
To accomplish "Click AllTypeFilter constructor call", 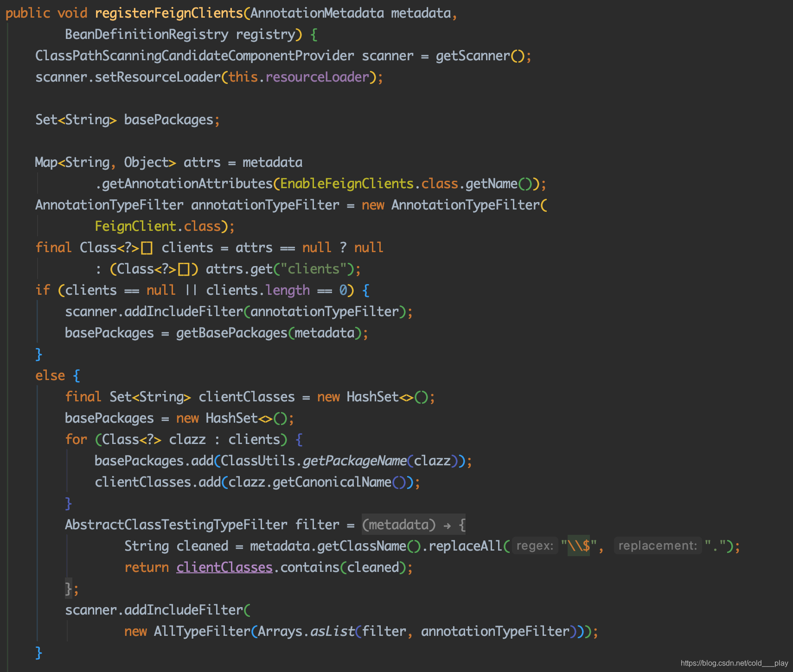I will [x=202, y=631].
